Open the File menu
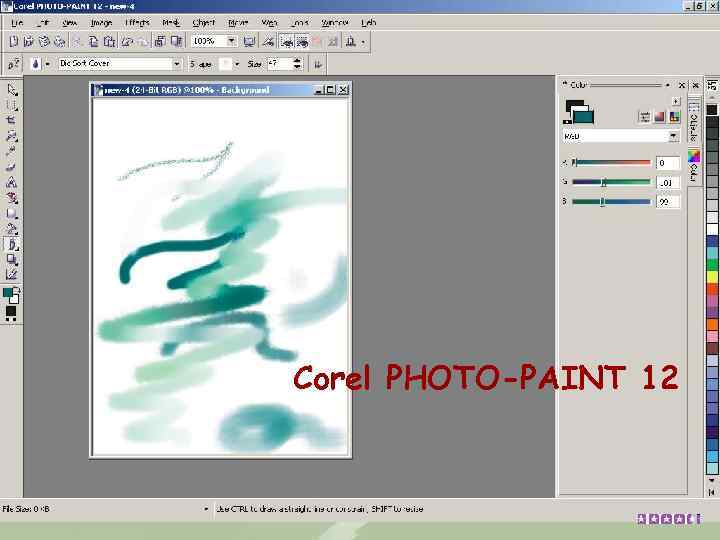This screenshot has height=540, width=720. click(17, 22)
